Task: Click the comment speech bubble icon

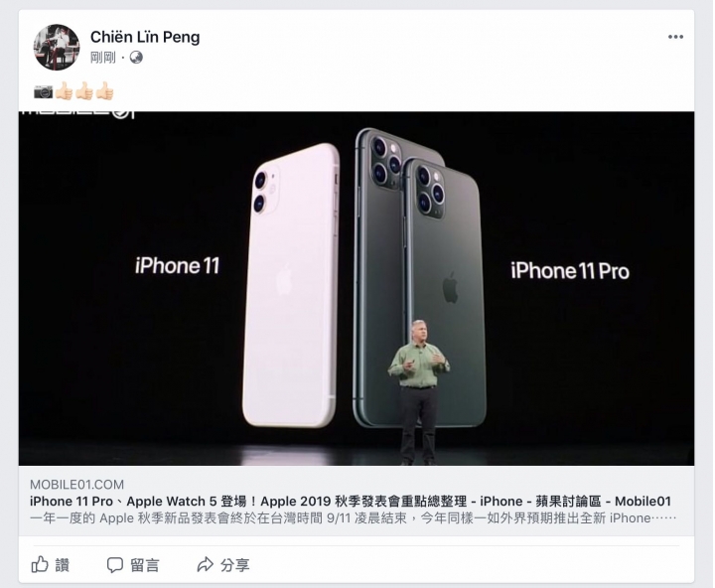Action: pos(115,565)
